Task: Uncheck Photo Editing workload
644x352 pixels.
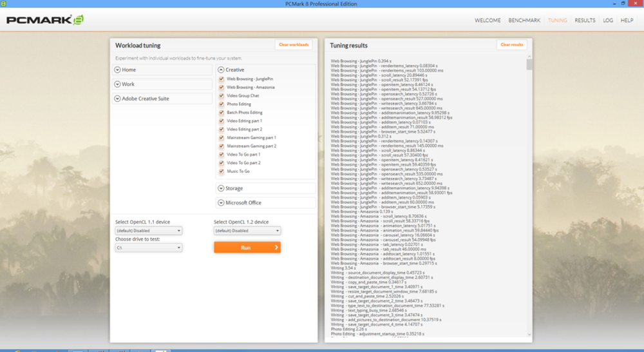Action: [222, 104]
